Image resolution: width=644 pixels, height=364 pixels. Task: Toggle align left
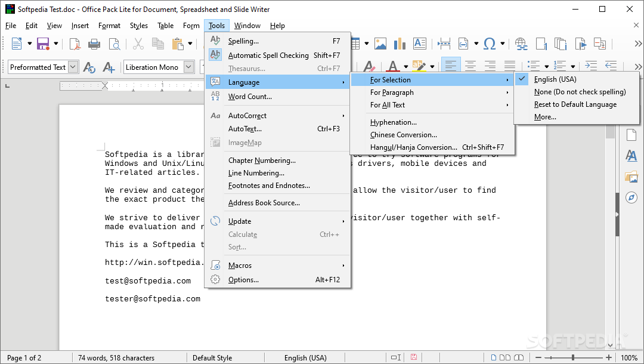451,66
